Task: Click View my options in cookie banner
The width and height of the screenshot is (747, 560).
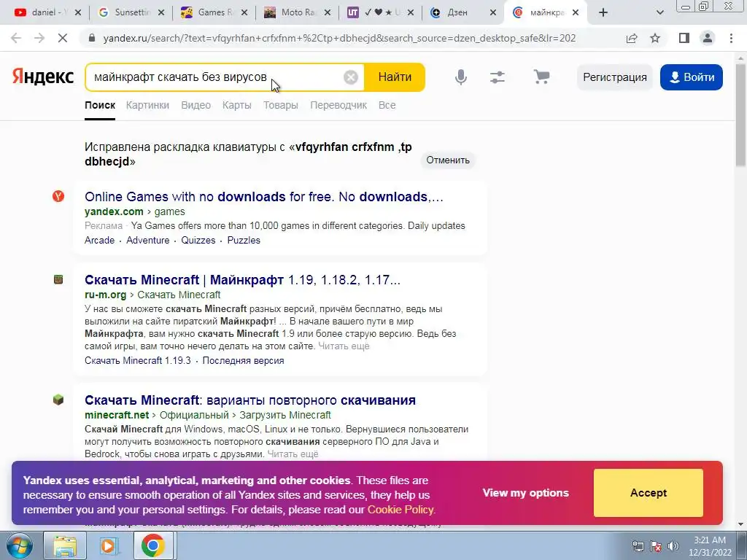Action: (525, 493)
